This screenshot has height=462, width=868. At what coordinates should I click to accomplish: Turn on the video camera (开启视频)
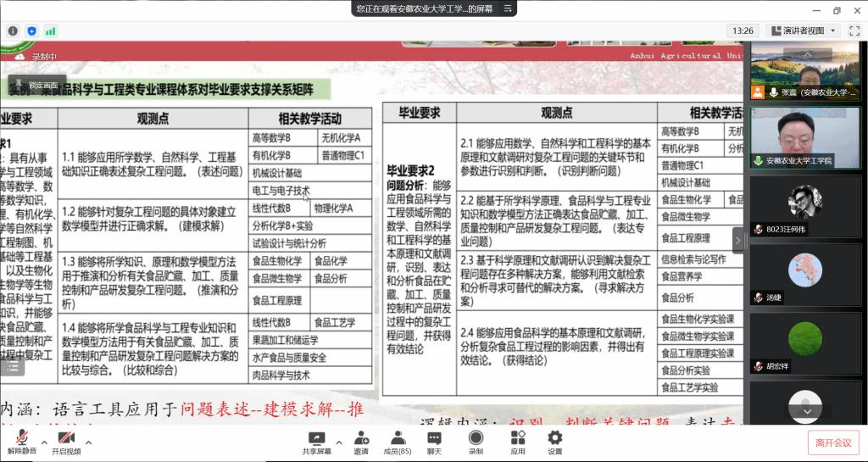click(66, 442)
